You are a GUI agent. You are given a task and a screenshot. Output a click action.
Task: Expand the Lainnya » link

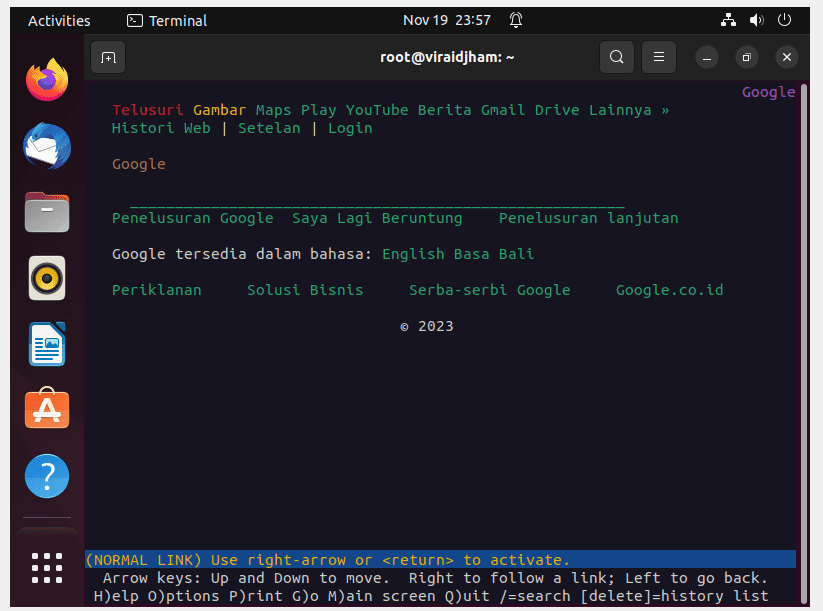click(x=629, y=110)
